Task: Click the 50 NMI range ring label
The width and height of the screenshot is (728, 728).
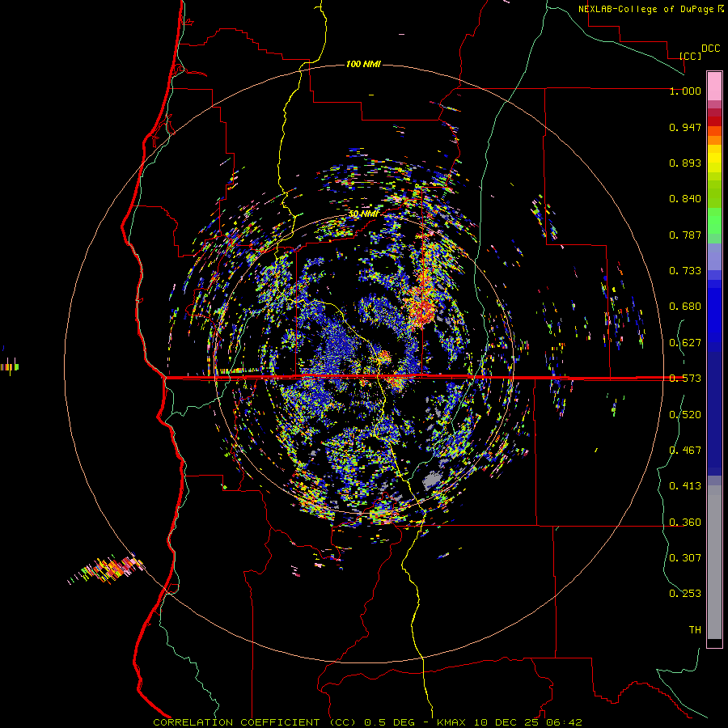Action: click(x=363, y=214)
